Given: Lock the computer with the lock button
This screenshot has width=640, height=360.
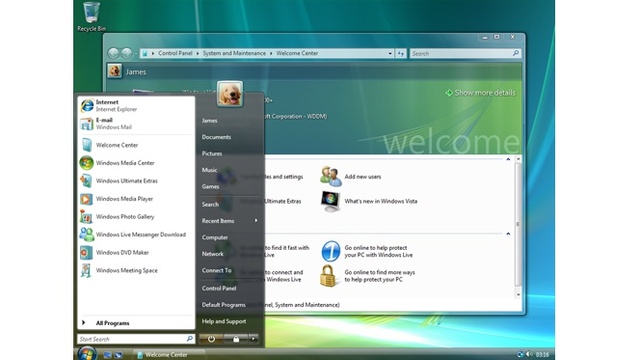Looking at the screenshot, I should click(236, 339).
